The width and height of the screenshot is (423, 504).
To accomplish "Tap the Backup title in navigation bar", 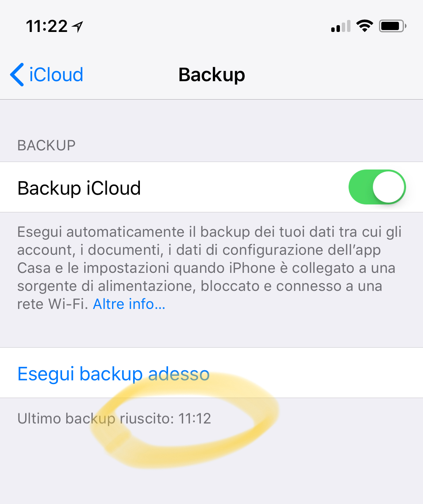I will point(212,75).
